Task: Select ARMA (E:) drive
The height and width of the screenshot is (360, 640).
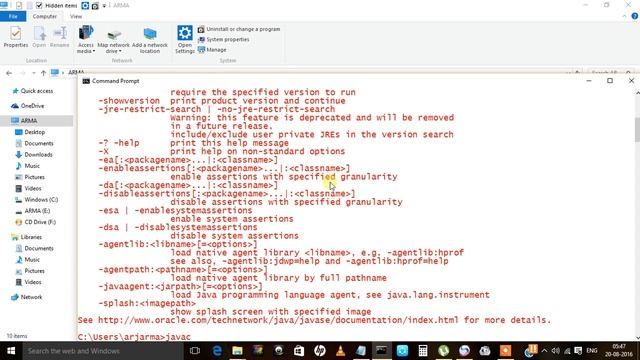Action: (33, 211)
